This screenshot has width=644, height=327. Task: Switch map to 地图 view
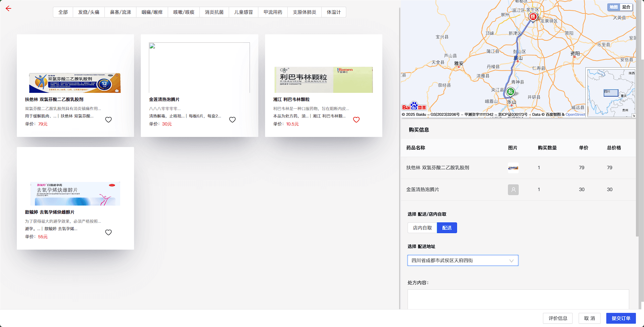pyautogui.click(x=614, y=7)
